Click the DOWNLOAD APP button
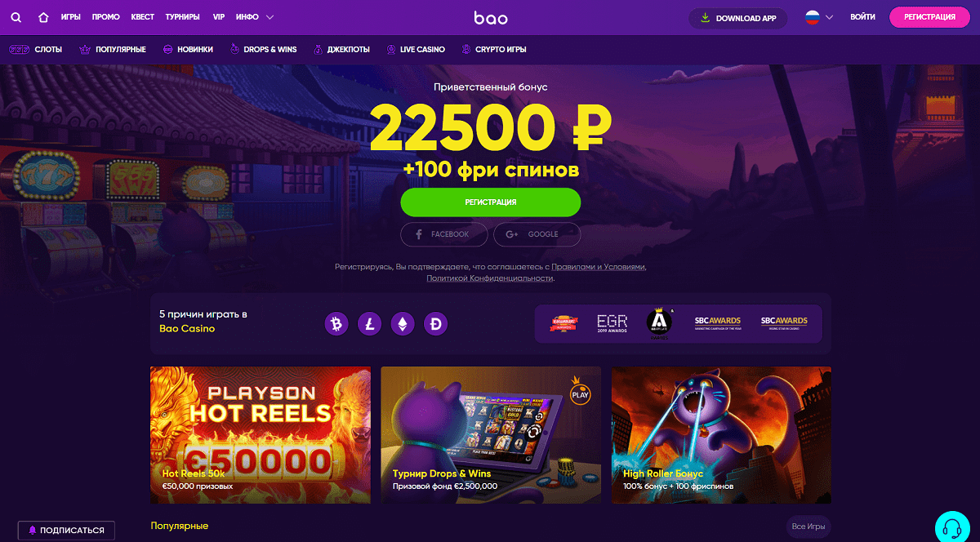 tap(738, 18)
